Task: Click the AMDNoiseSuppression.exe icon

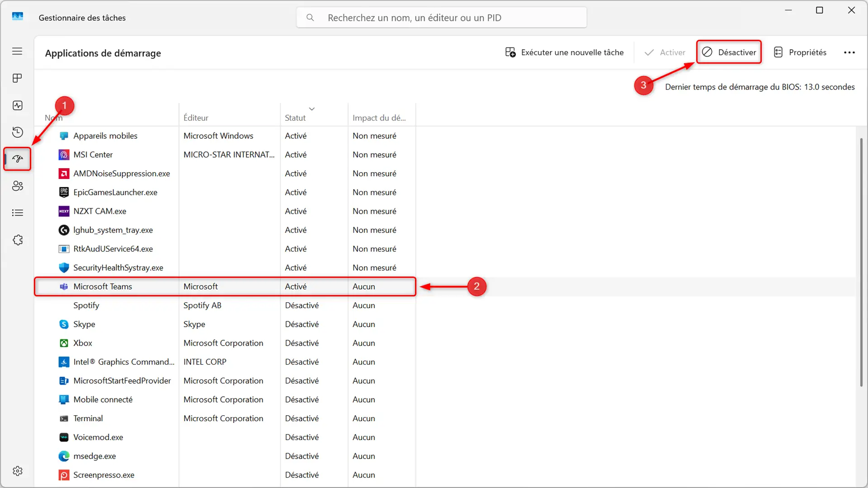Action: 64,174
